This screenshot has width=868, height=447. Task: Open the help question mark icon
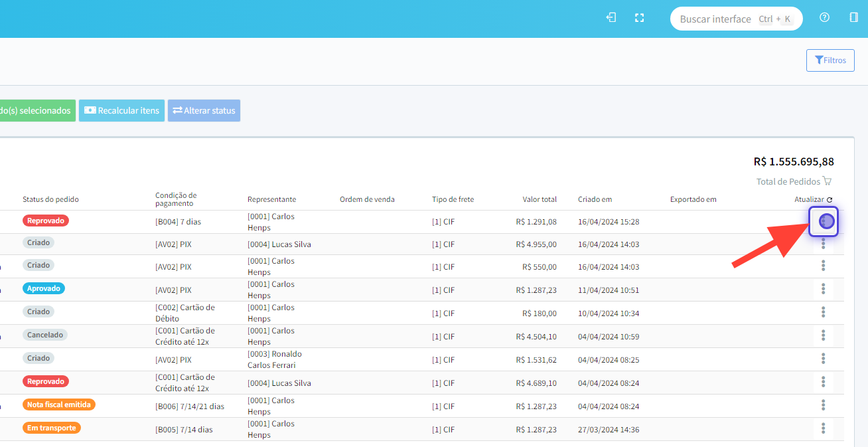825,18
